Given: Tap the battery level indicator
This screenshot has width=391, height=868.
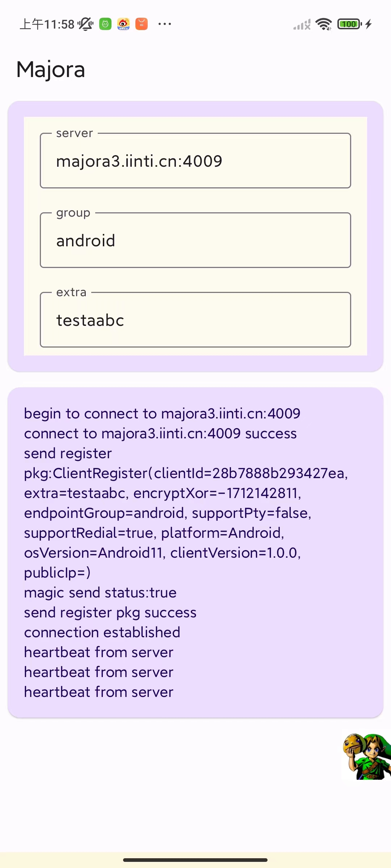Looking at the screenshot, I should coord(349,24).
